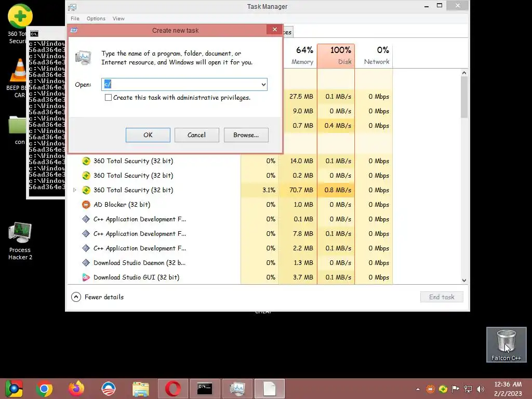Launch Google Chrome from the taskbar
The height and width of the screenshot is (399, 532).
pyautogui.click(x=44, y=389)
